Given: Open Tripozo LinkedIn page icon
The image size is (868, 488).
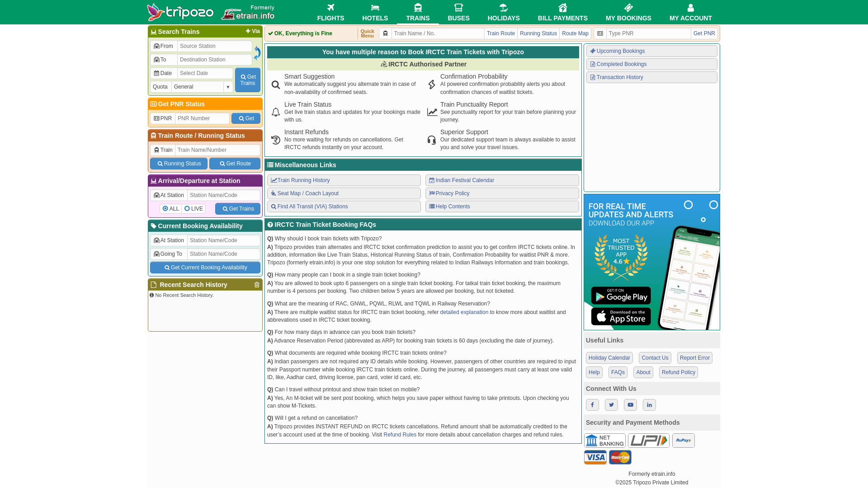Looking at the screenshot, I should click(x=649, y=405).
